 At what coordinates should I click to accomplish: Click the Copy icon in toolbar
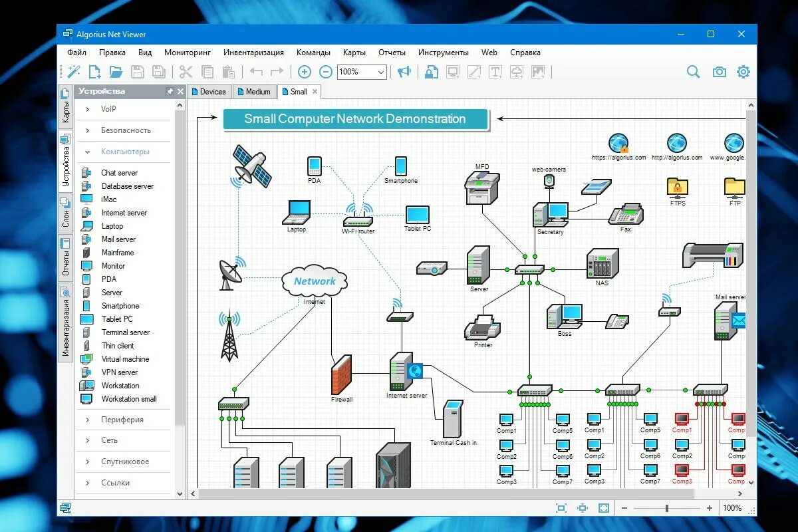point(207,72)
